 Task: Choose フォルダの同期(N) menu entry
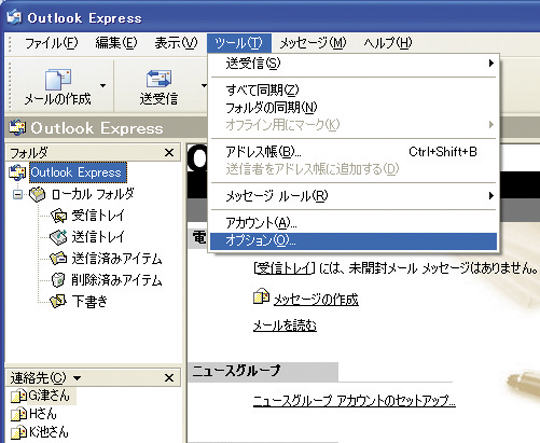tap(353, 107)
